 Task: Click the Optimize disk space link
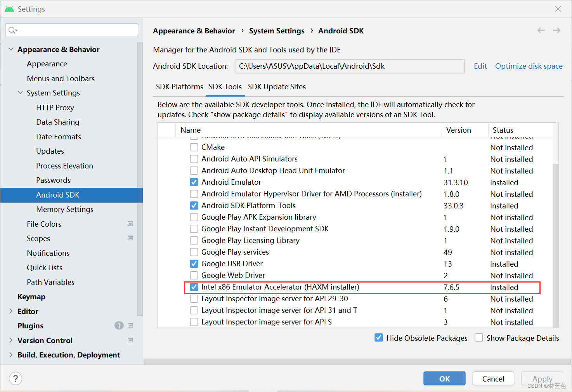pyautogui.click(x=529, y=66)
